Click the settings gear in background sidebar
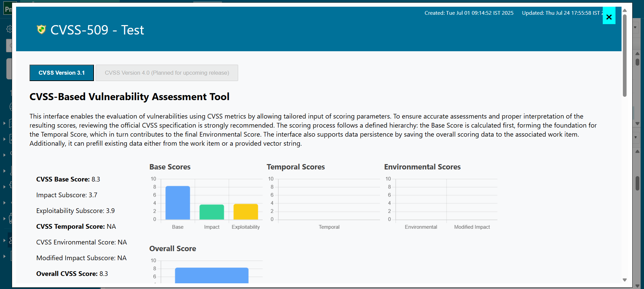Image resolution: width=644 pixels, height=289 pixels. (x=9, y=29)
